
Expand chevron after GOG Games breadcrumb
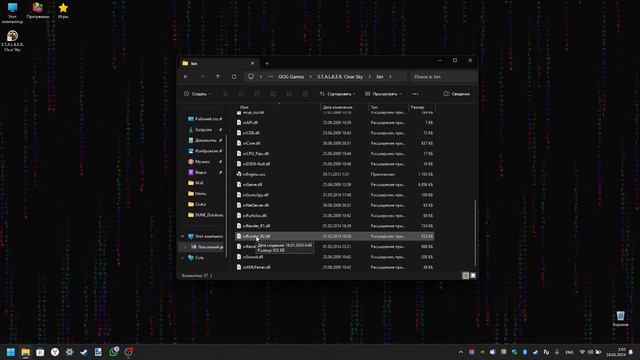(310, 77)
